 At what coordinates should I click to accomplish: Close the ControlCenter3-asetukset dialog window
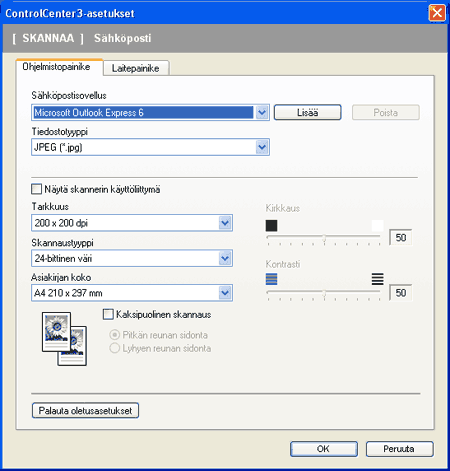[437, 13]
